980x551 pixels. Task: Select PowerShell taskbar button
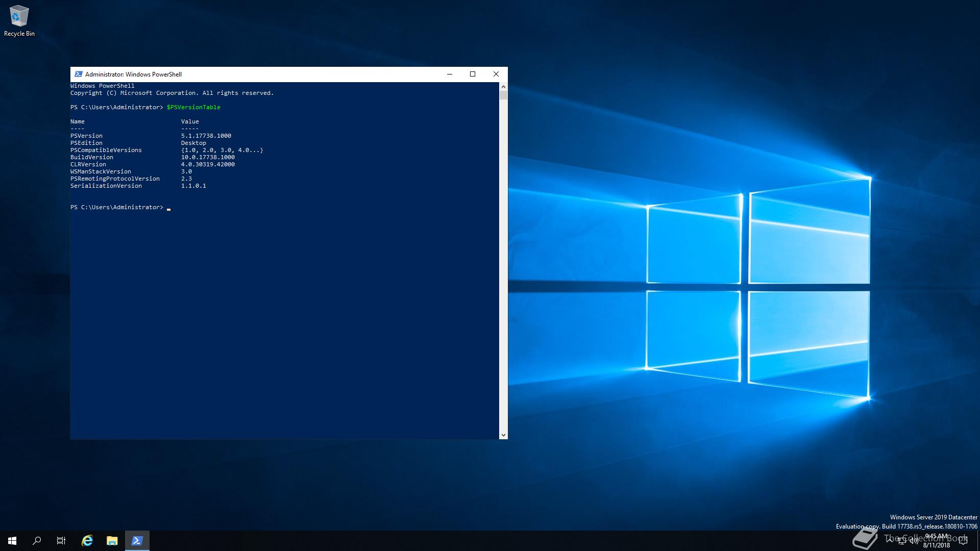click(137, 541)
